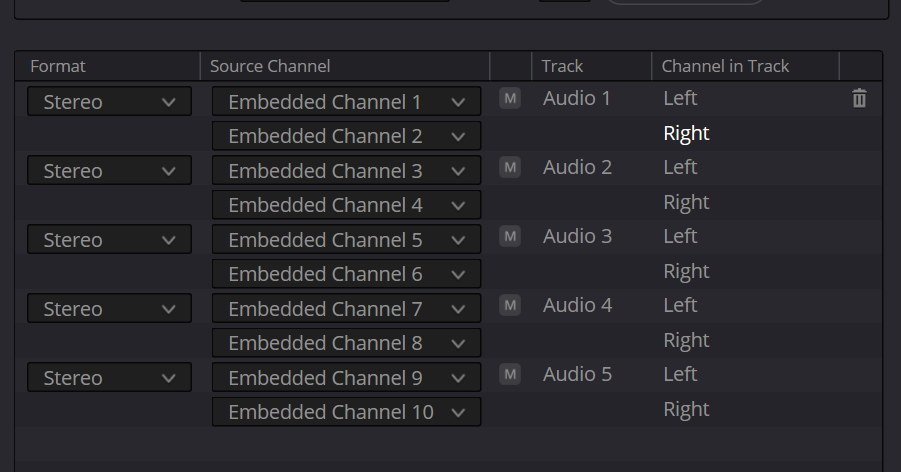Mute Audio 2 using its M button
Image resolution: width=901 pixels, height=472 pixels.
510,167
